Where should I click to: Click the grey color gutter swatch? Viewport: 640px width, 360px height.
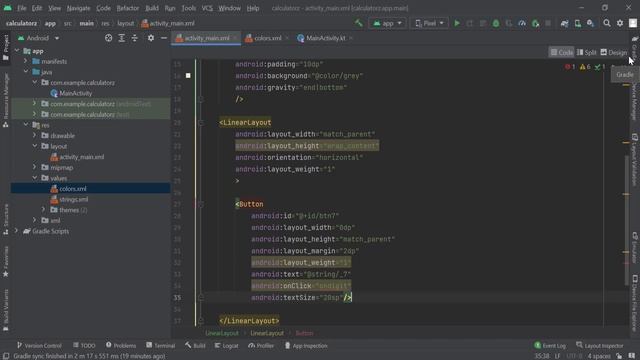(188, 76)
